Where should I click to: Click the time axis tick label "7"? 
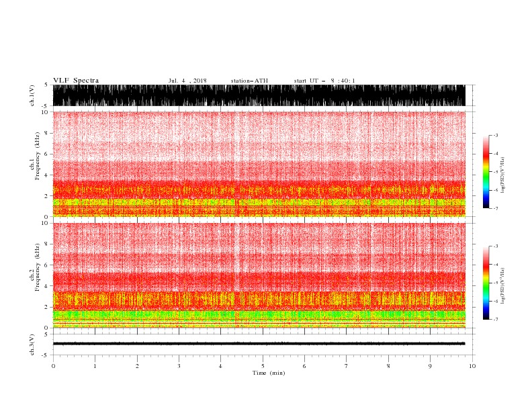click(347, 366)
